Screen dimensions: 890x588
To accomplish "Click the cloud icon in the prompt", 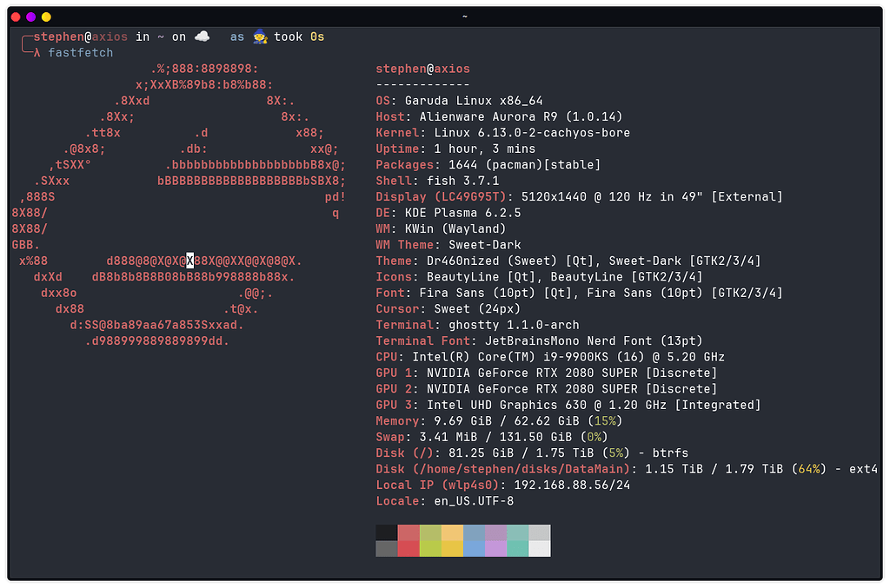I will pyautogui.click(x=202, y=36).
